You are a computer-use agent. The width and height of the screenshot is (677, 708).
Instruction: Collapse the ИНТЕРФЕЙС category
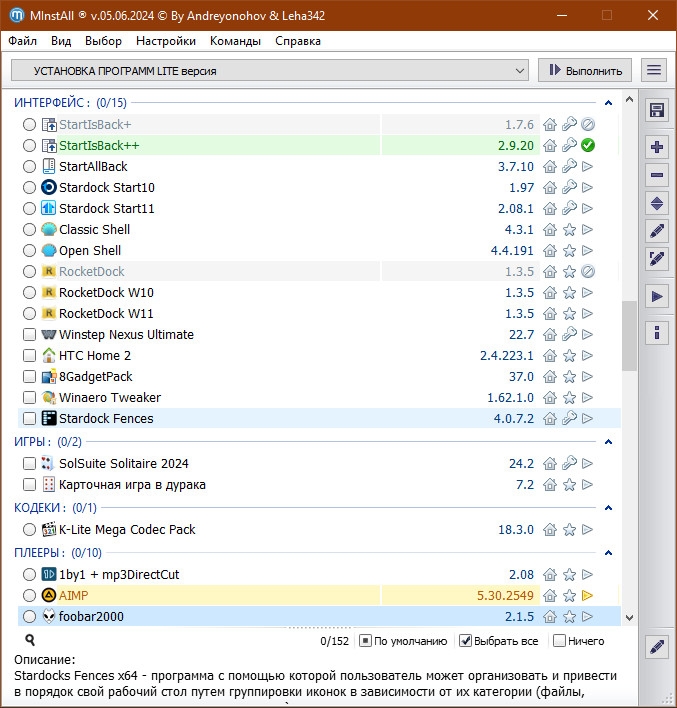pyautogui.click(x=608, y=103)
